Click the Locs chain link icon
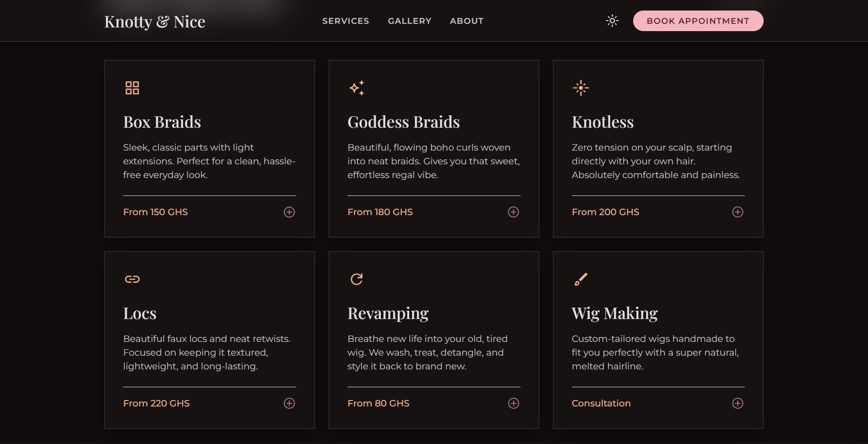Image resolution: width=868 pixels, height=444 pixels. [132, 279]
